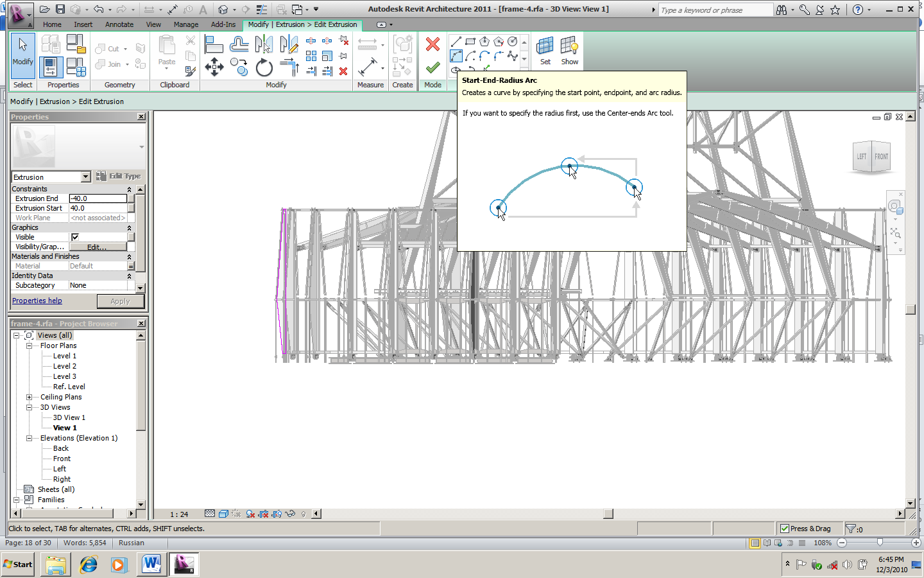Toggle the Temporary Hide/Isolate icon
The image size is (924, 578).
(290, 514)
